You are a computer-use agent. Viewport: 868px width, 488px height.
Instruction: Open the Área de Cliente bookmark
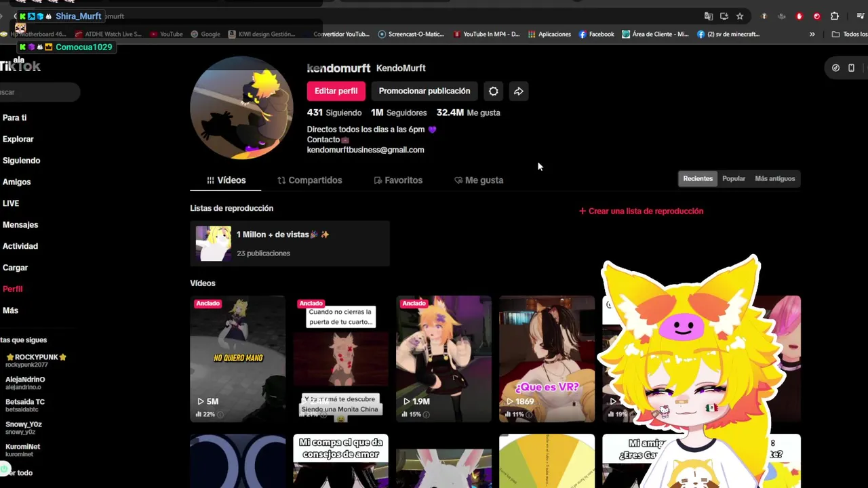(x=656, y=34)
